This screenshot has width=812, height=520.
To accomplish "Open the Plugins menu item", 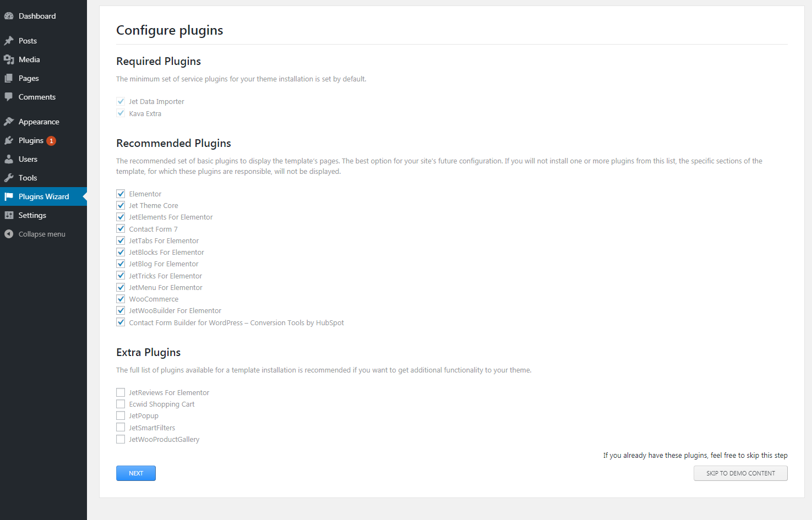I will click(31, 140).
